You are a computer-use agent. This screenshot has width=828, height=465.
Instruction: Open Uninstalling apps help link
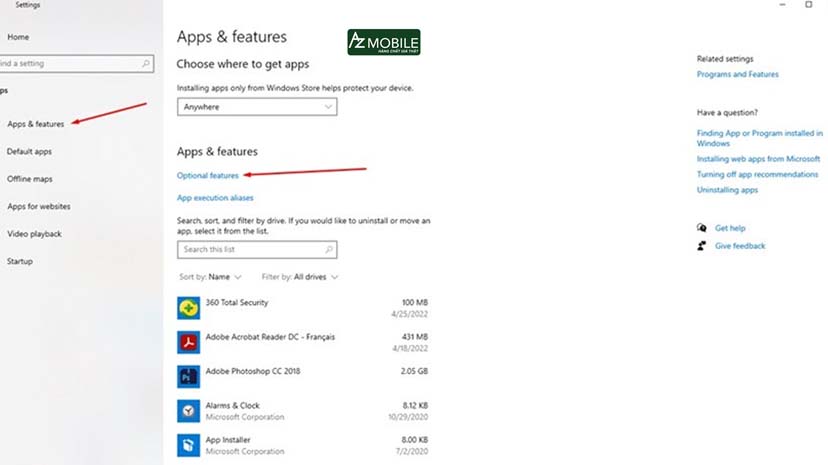(x=727, y=190)
